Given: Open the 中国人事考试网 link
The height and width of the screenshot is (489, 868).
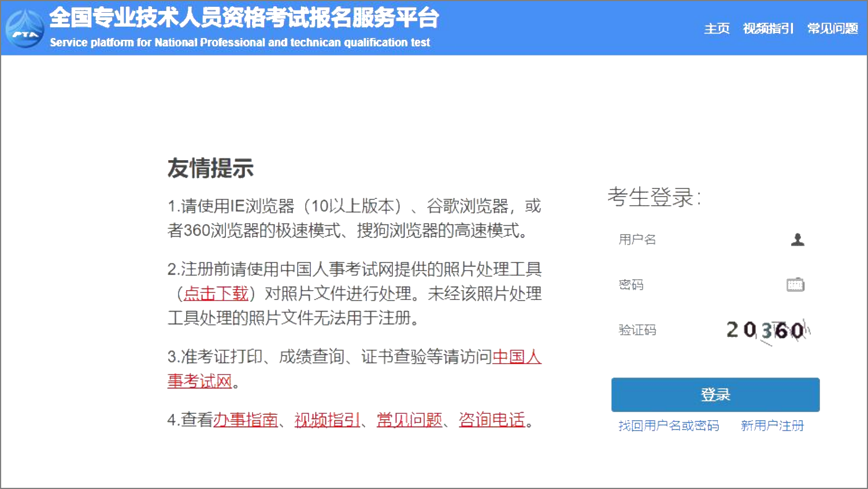Looking at the screenshot, I should pyautogui.click(x=517, y=358).
